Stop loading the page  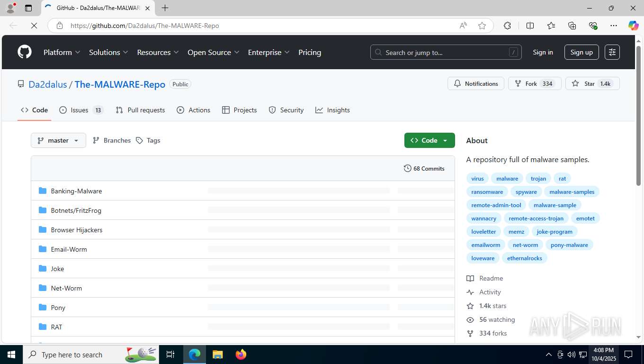pos(34,26)
